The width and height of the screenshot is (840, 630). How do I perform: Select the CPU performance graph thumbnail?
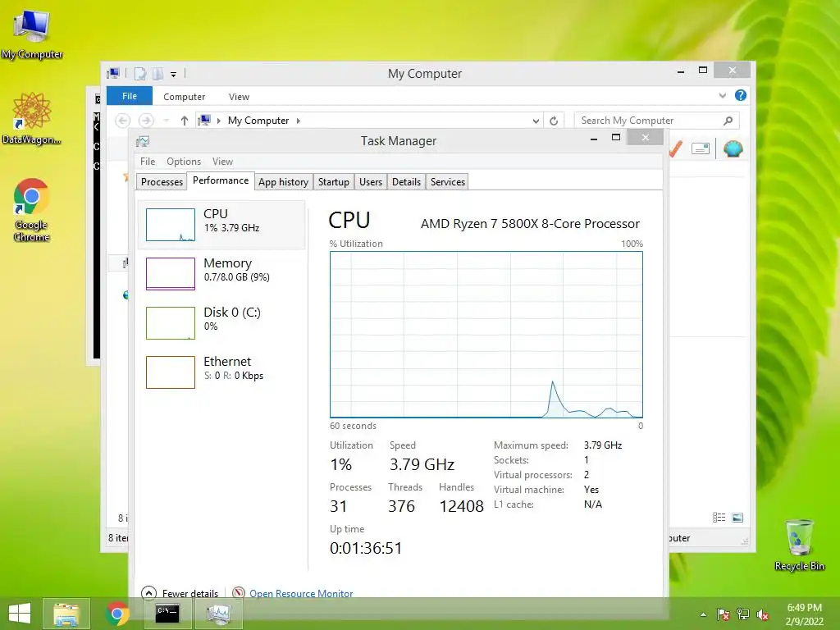tap(171, 225)
